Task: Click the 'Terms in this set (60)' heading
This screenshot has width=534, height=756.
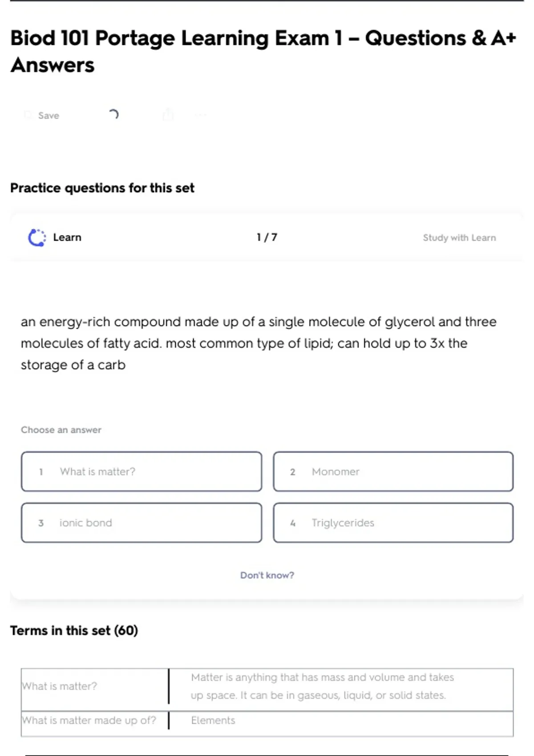Action: point(74,631)
